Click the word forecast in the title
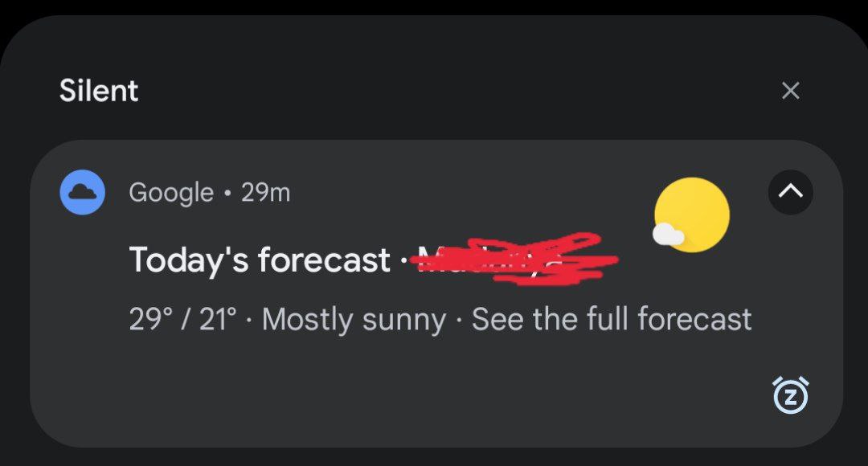The image size is (868, 466). coord(325,260)
